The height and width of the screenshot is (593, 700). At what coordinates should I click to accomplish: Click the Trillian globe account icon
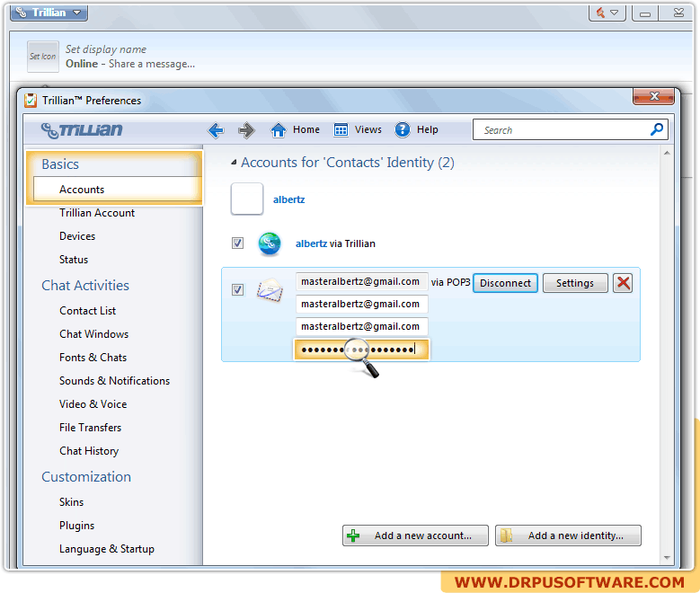click(270, 243)
